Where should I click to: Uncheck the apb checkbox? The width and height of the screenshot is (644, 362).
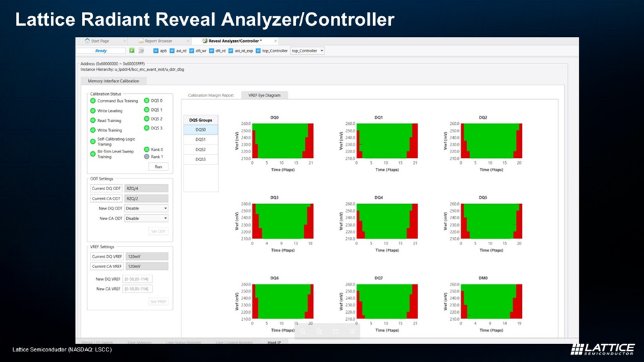(156, 50)
